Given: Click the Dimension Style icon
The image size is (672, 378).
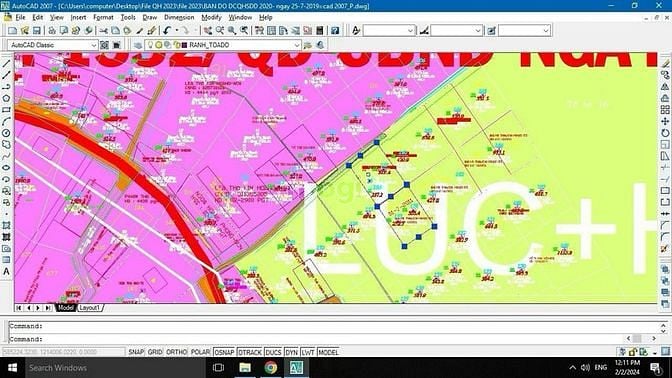Looking at the screenshot, I should tap(424, 30).
